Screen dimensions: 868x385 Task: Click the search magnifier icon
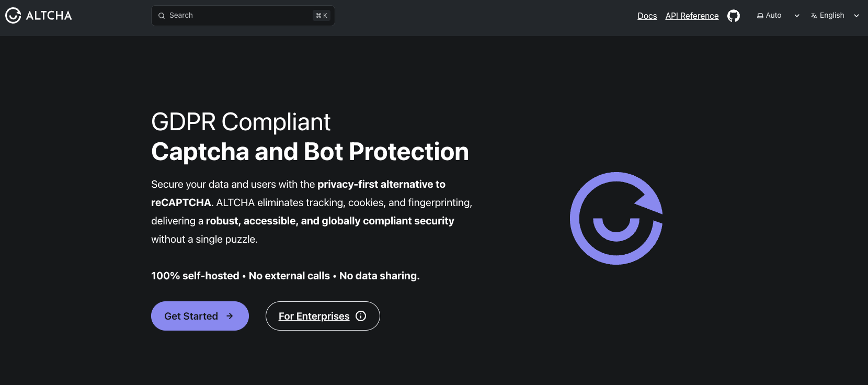(x=162, y=16)
